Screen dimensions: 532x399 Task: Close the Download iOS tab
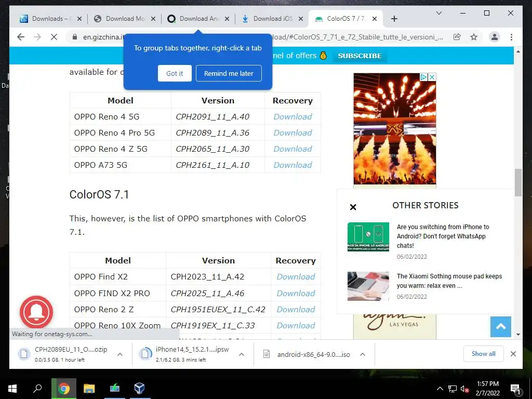pyautogui.click(x=301, y=19)
